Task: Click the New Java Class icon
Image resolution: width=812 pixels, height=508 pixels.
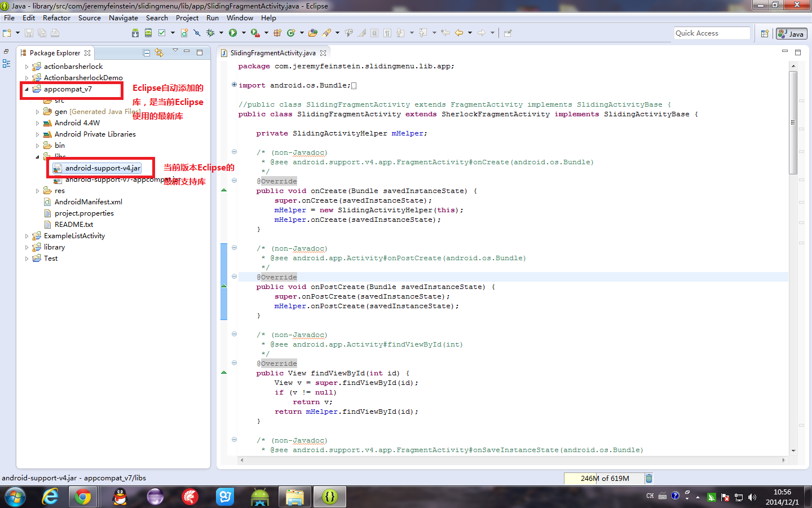Action: click(291, 33)
